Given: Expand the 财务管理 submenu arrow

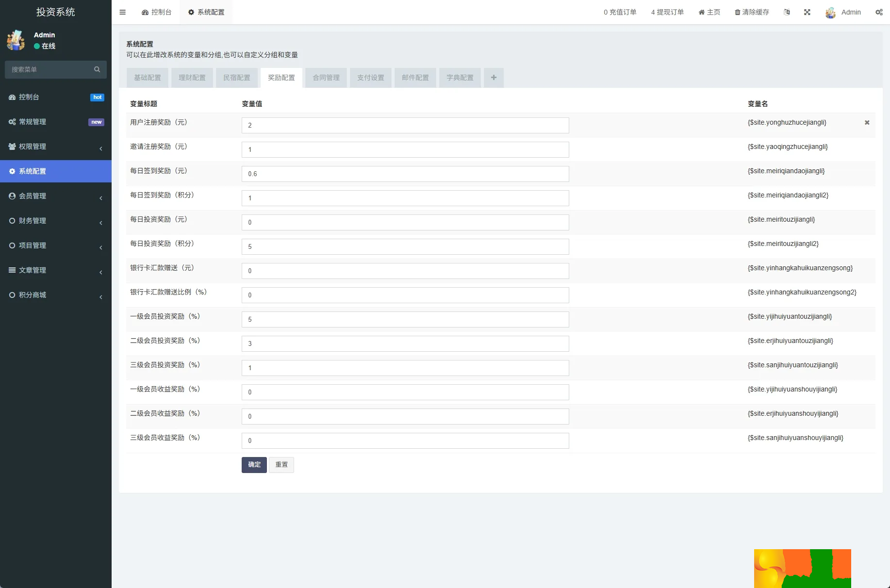Looking at the screenshot, I should coord(101,223).
